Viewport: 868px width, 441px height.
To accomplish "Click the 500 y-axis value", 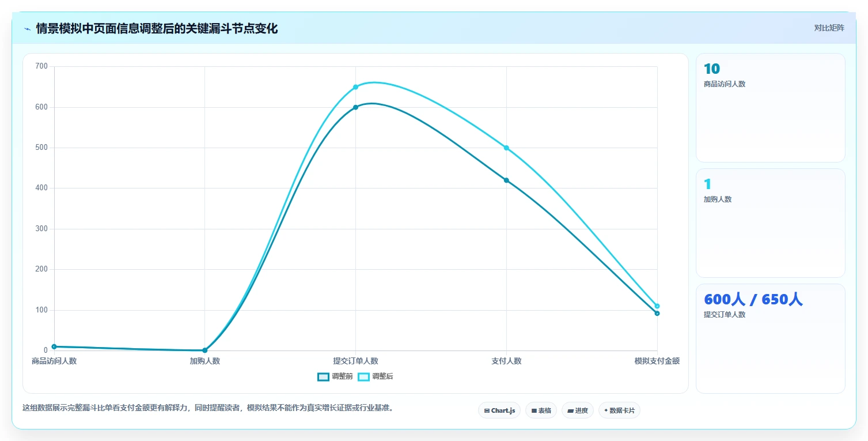I will (x=41, y=148).
